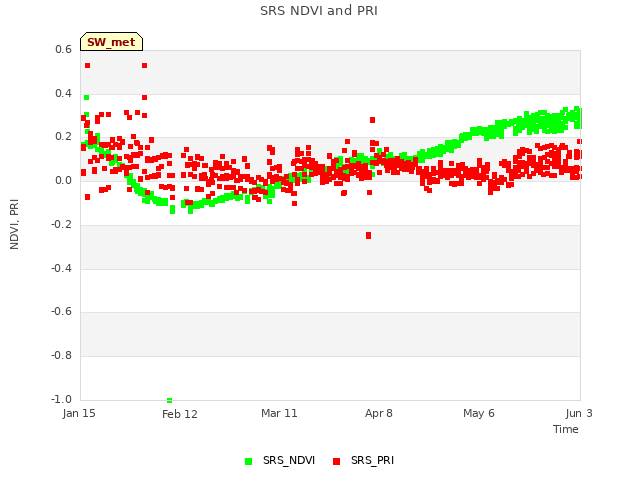This screenshot has width=640, height=480.
Task: Click the 0.0 y-axis tick label
Action: click(63, 180)
